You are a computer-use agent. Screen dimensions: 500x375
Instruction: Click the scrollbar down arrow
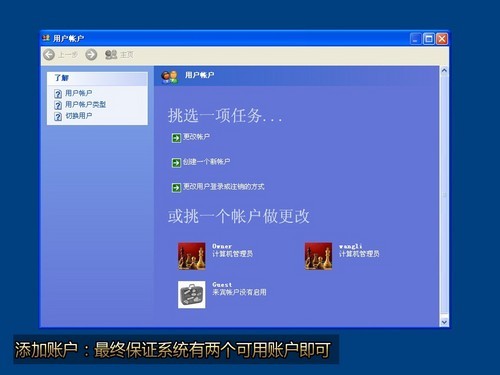pos(444,322)
